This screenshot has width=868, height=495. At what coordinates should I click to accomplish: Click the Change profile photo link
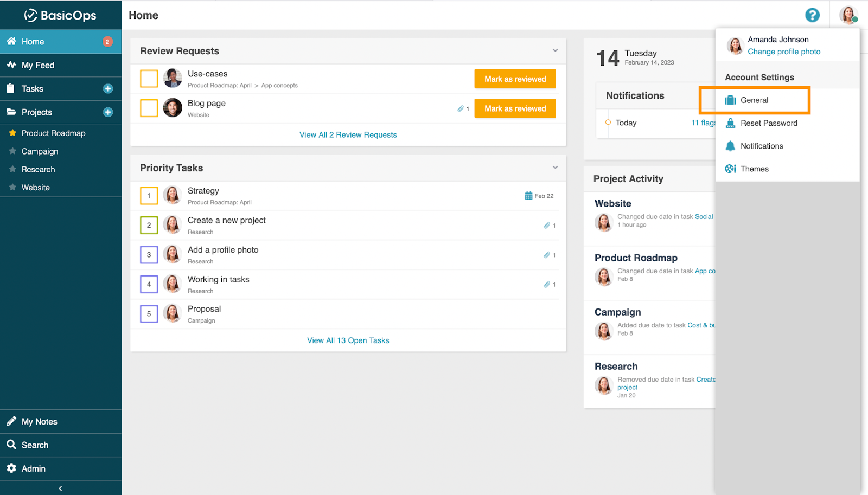click(784, 52)
